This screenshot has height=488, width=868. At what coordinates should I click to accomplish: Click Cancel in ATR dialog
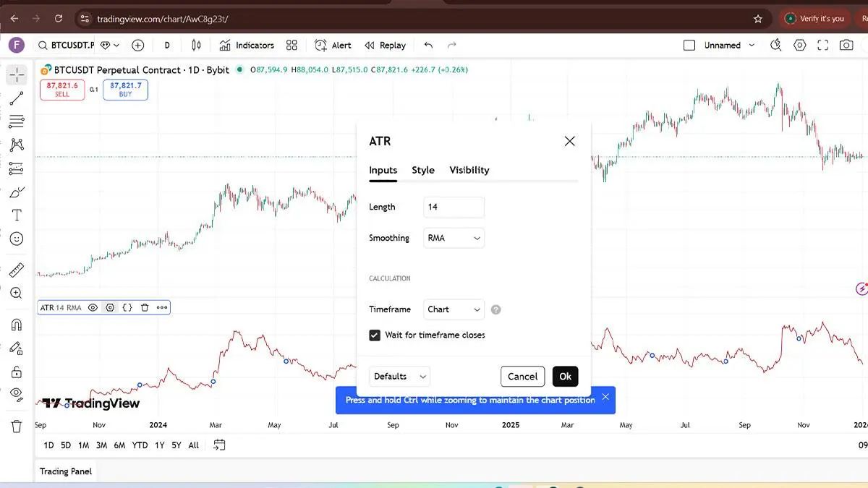click(x=522, y=376)
